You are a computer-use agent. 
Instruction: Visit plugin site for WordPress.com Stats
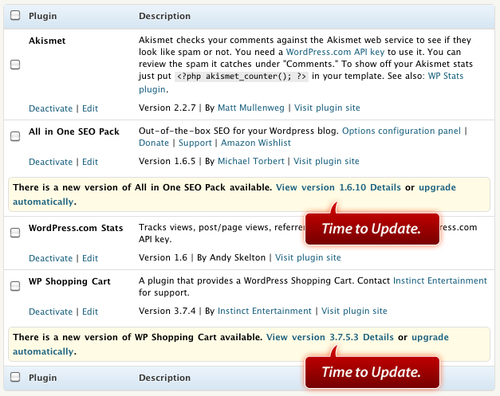click(x=308, y=257)
